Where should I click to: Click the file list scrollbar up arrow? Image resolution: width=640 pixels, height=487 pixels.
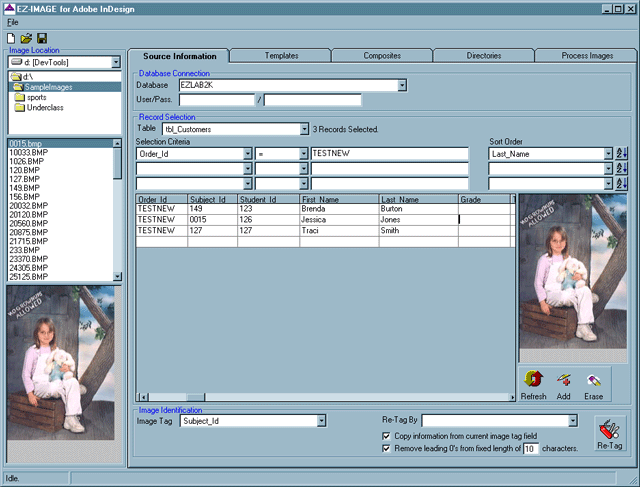point(117,143)
